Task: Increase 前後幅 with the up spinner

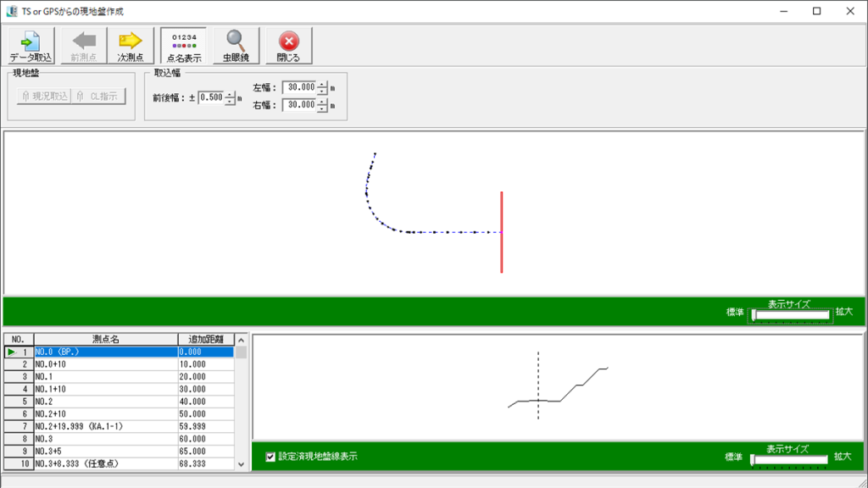Action: (230, 94)
